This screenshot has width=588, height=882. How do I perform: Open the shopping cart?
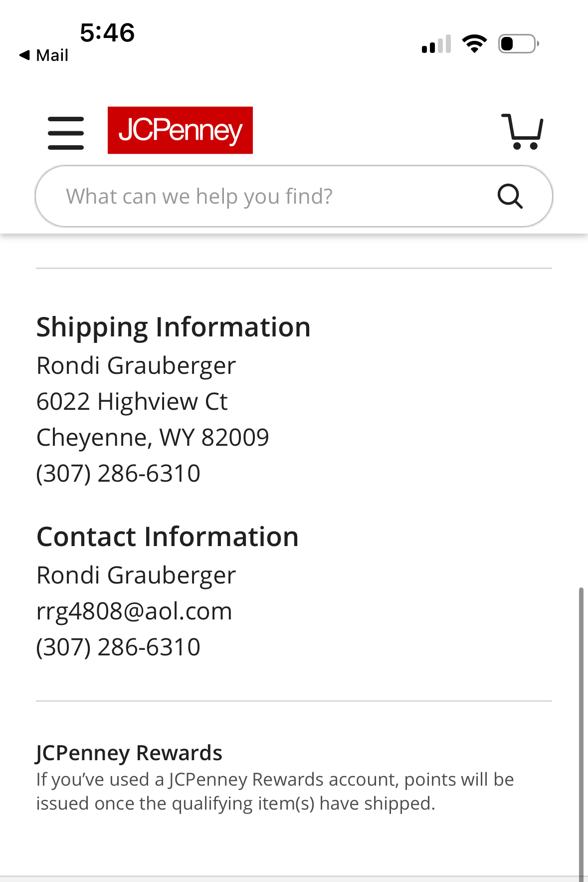(522, 131)
